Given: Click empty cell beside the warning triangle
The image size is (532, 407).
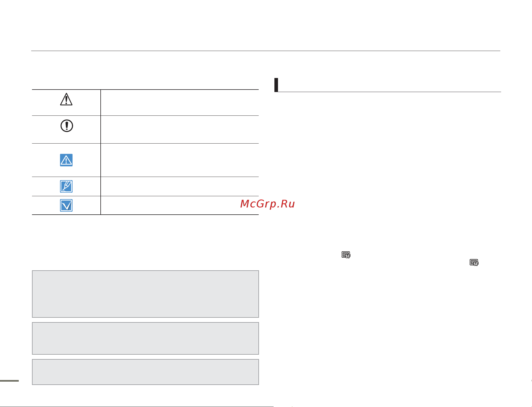Looking at the screenshot, I should coord(180,103).
